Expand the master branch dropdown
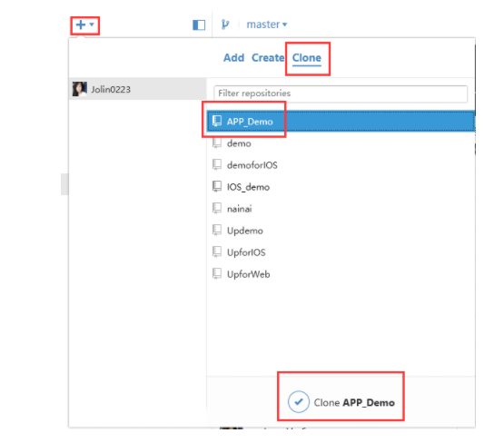 tap(266, 25)
